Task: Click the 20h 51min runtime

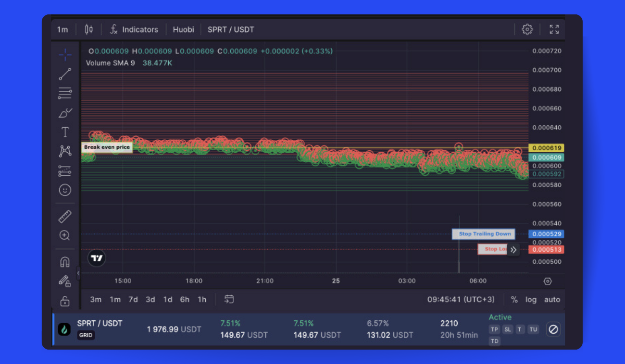Action: pos(459,335)
